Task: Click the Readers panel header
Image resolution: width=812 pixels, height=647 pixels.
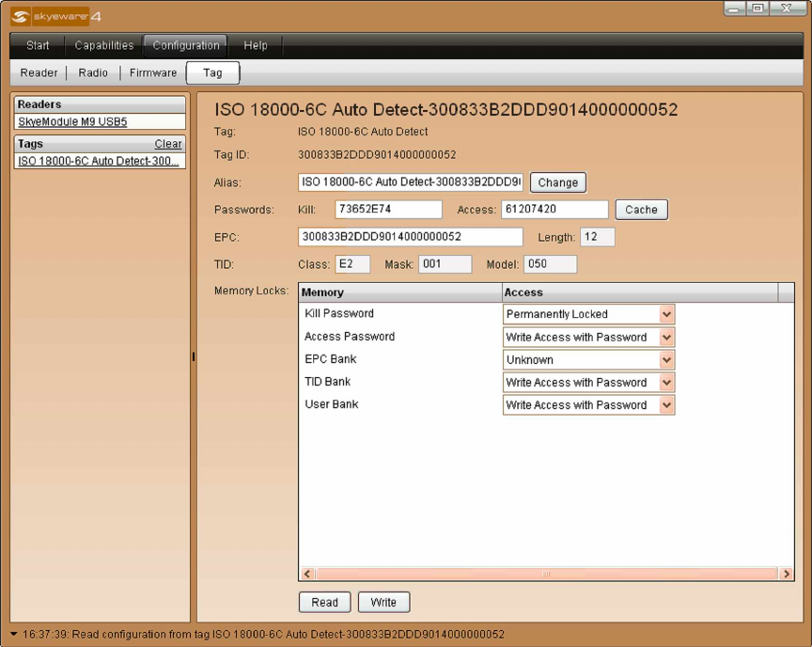Action: coord(100,104)
